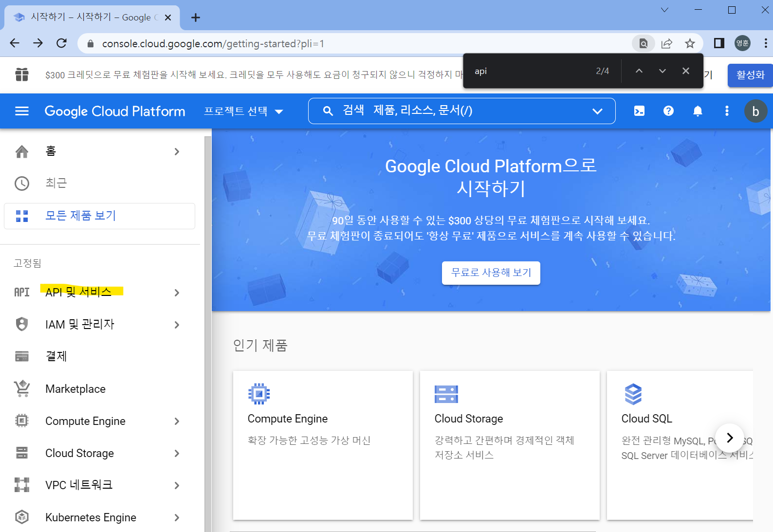Click the 검색 제품, 리소스, 문서 field

pos(461,111)
